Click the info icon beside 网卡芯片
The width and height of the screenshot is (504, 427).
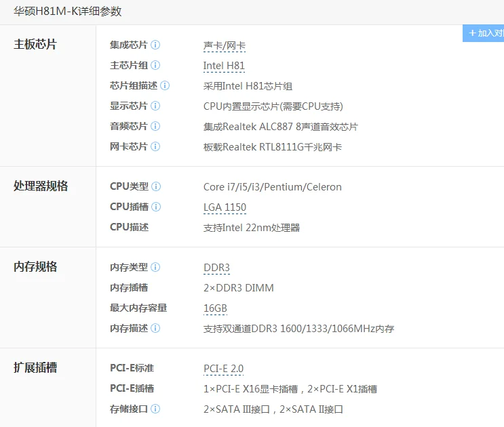pos(155,146)
